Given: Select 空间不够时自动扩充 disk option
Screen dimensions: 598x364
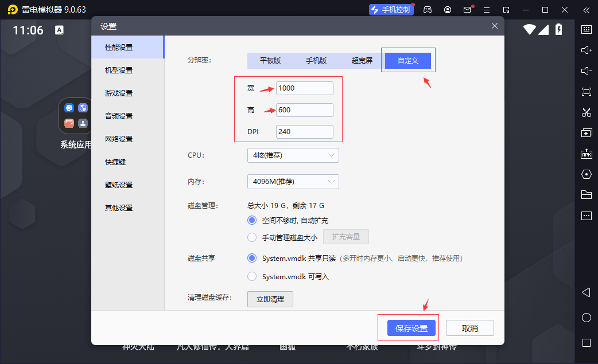Looking at the screenshot, I should point(251,220).
